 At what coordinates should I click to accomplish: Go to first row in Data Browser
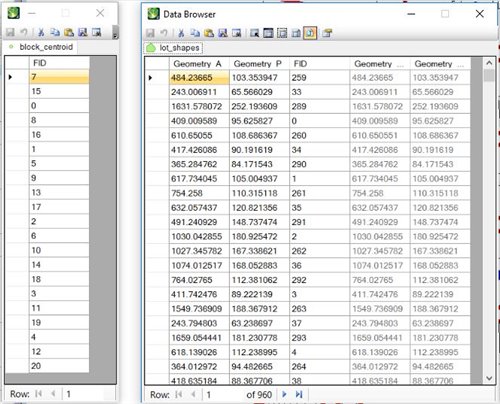click(179, 394)
